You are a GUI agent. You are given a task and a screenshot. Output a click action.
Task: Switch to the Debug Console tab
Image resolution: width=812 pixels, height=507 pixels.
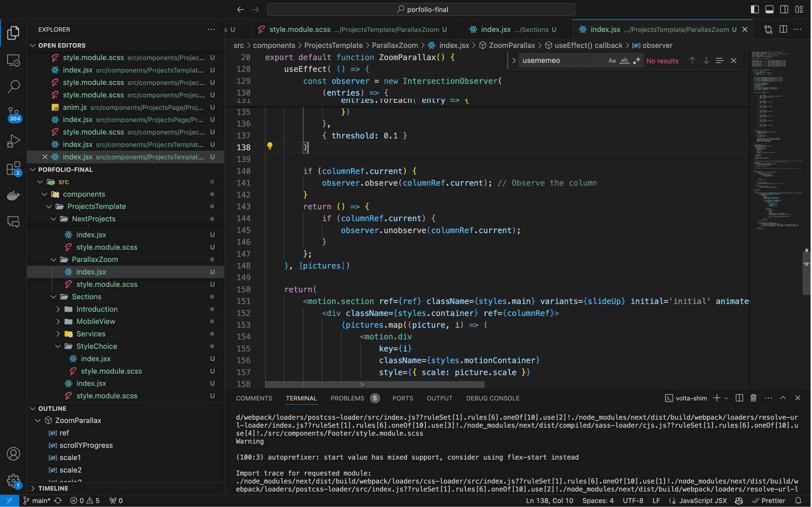point(493,398)
